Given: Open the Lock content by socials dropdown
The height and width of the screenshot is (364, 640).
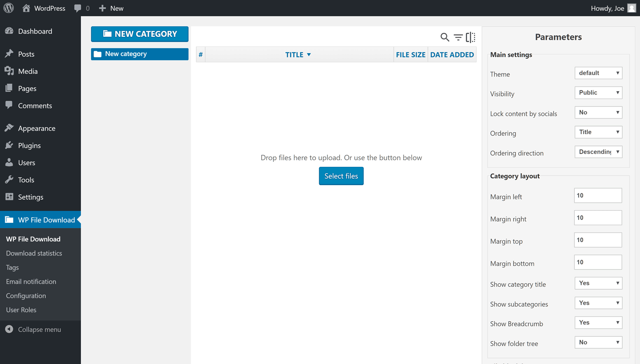Looking at the screenshot, I should [x=598, y=112].
